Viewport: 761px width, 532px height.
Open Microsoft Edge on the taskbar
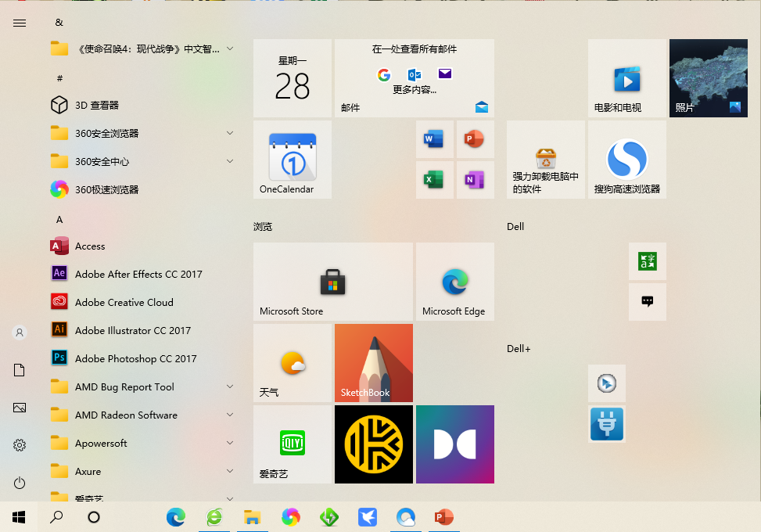(x=176, y=517)
